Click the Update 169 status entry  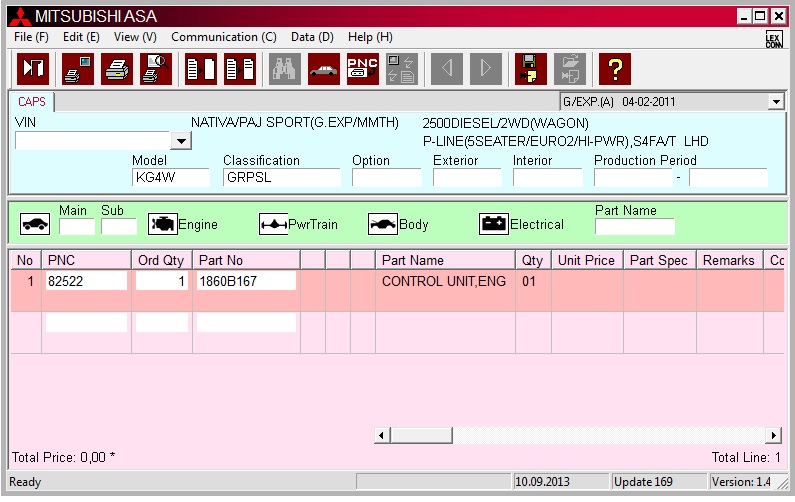(658, 482)
